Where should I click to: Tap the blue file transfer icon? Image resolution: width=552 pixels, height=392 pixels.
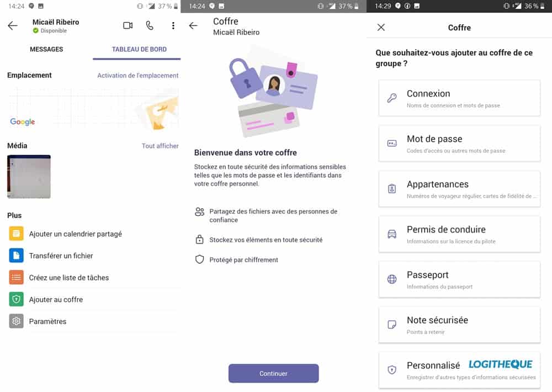click(17, 256)
